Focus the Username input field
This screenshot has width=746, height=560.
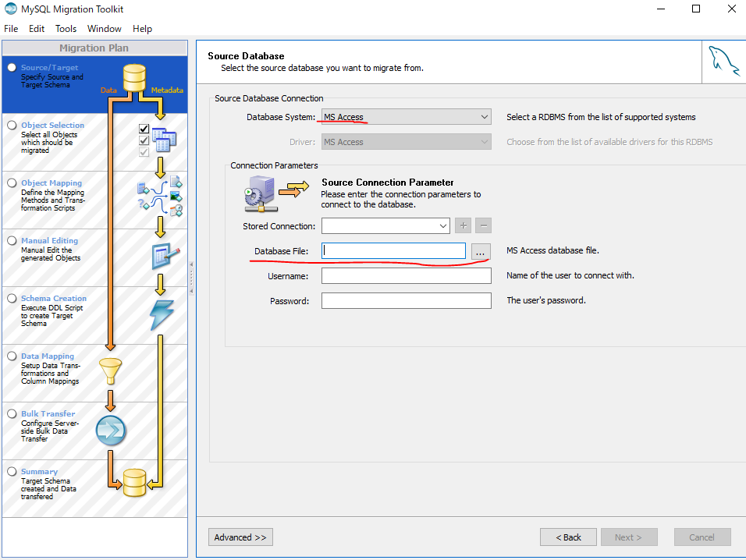(407, 276)
